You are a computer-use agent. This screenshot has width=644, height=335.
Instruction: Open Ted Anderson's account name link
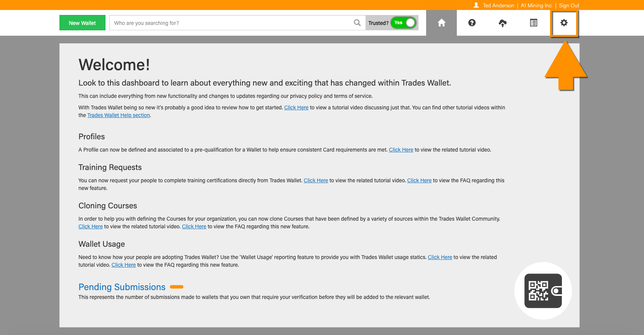pyautogui.click(x=498, y=5)
